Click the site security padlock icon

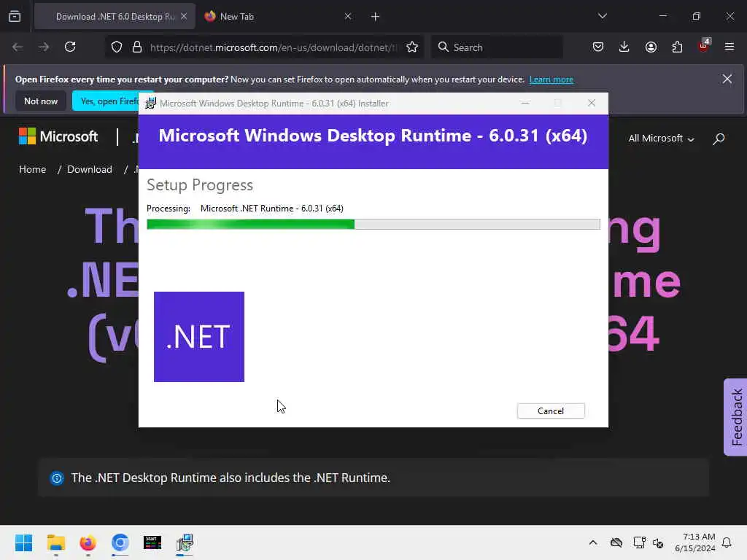[137, 47]
